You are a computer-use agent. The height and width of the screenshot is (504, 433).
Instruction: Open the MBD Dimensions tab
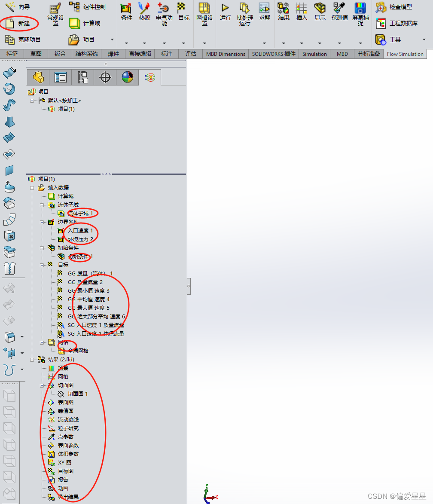[226, 54]
